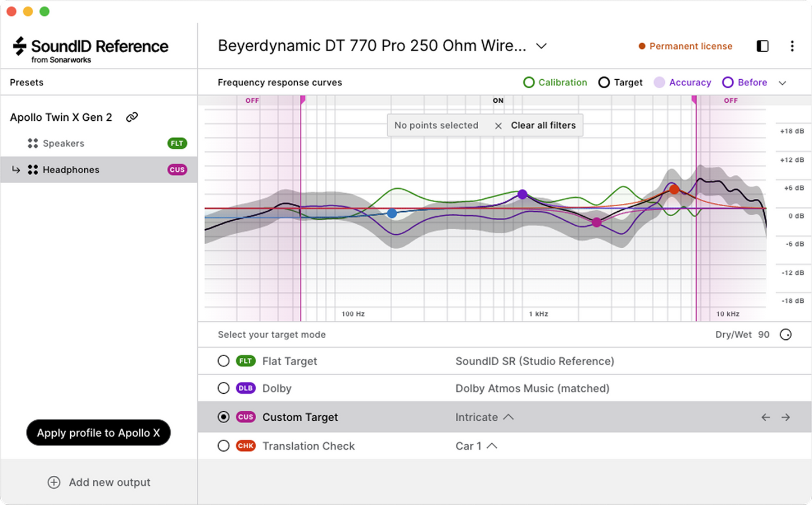812x505 pixels.
Task: Click the Clear all filters button
Action: (543, 125)
